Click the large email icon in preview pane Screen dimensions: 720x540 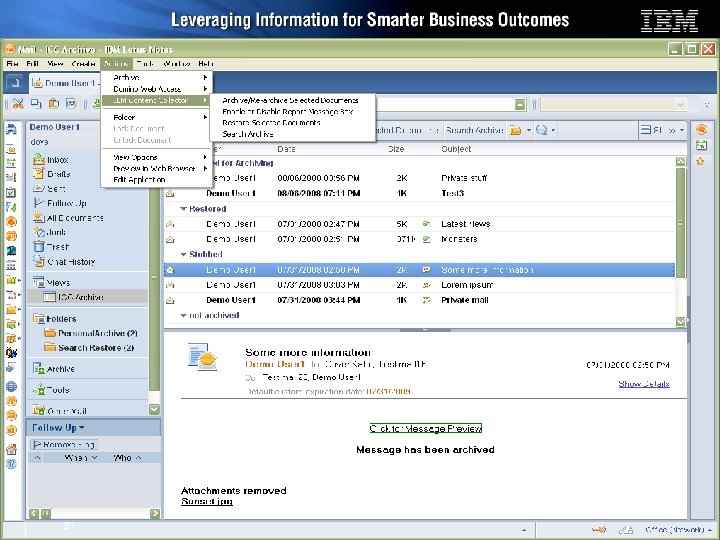point(202,356)
